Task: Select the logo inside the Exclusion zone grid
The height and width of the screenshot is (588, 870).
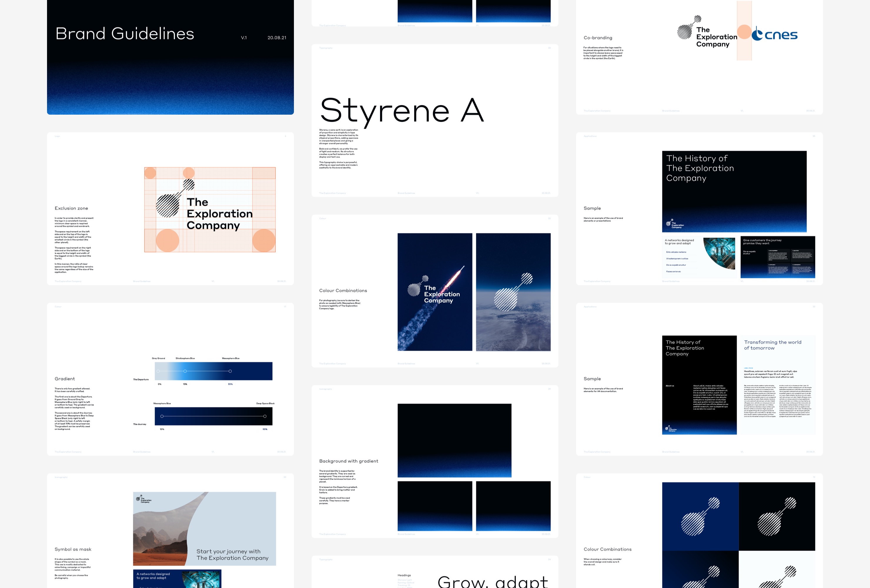Action: [x=204, y=205]
